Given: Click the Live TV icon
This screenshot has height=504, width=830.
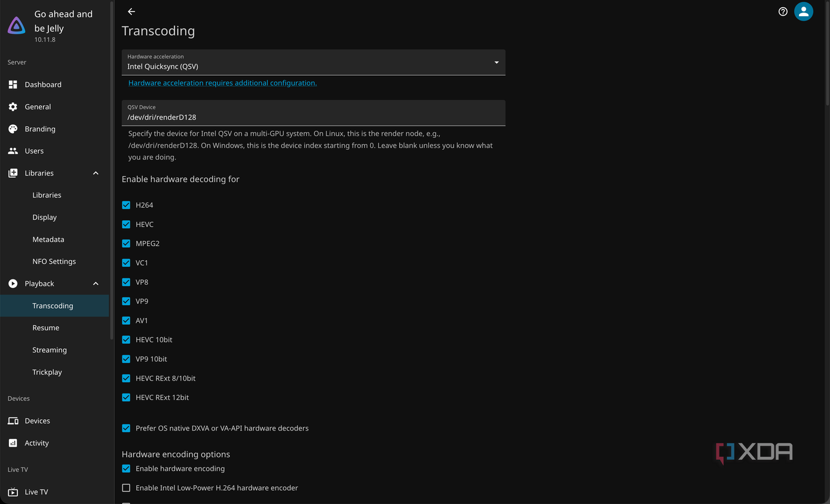Looking at the screenshot, I should coord(13,491).
